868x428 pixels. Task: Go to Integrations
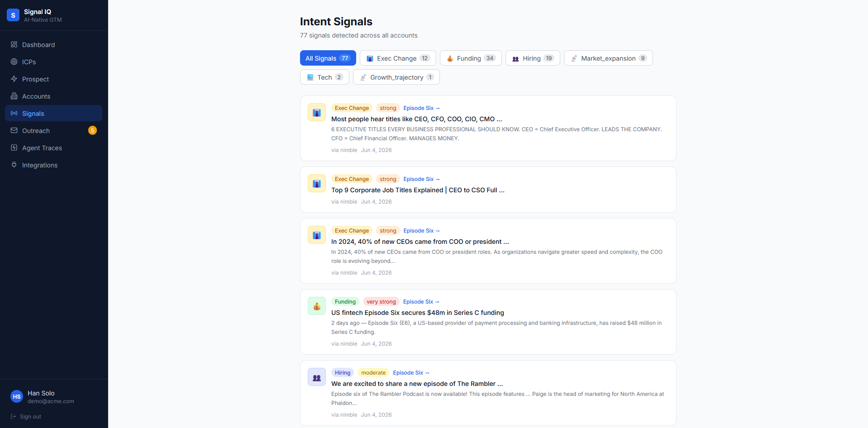coord(53,165)
